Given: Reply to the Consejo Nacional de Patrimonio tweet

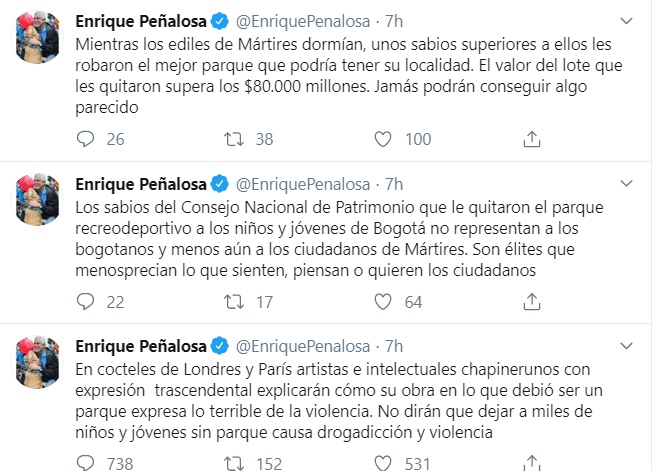Looking at the screenshot, I should point(87,302).
